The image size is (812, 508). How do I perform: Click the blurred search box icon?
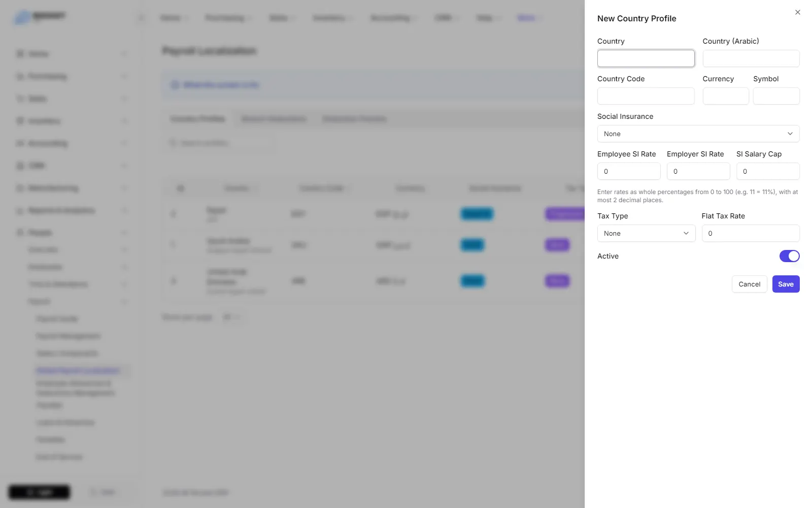point(173,143)
